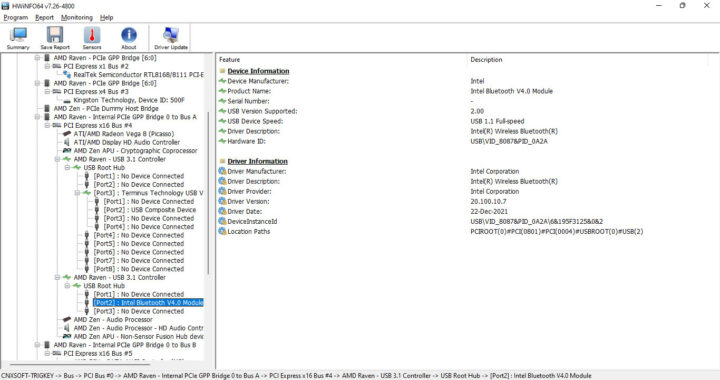Select ATI/AMD Radeon Vega 8 (Picasso) entry
720x380 pixels.
124,134
